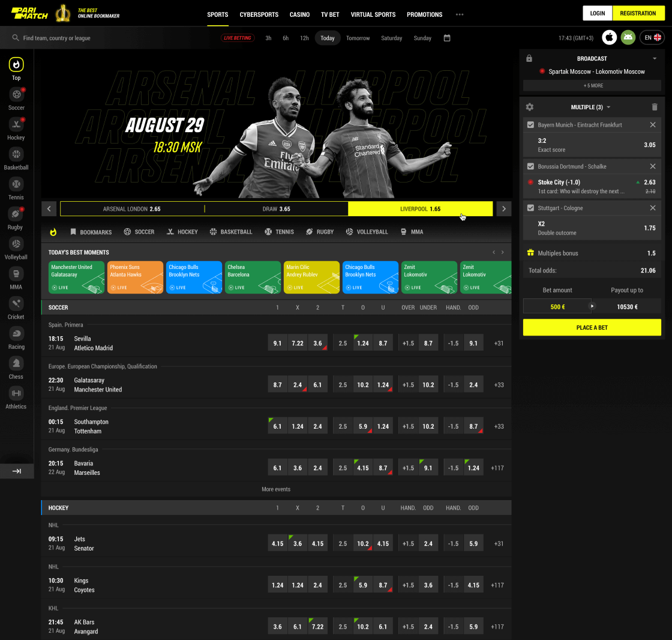
Task: Toggle Live Betting filter
Action: pos(238,38)
